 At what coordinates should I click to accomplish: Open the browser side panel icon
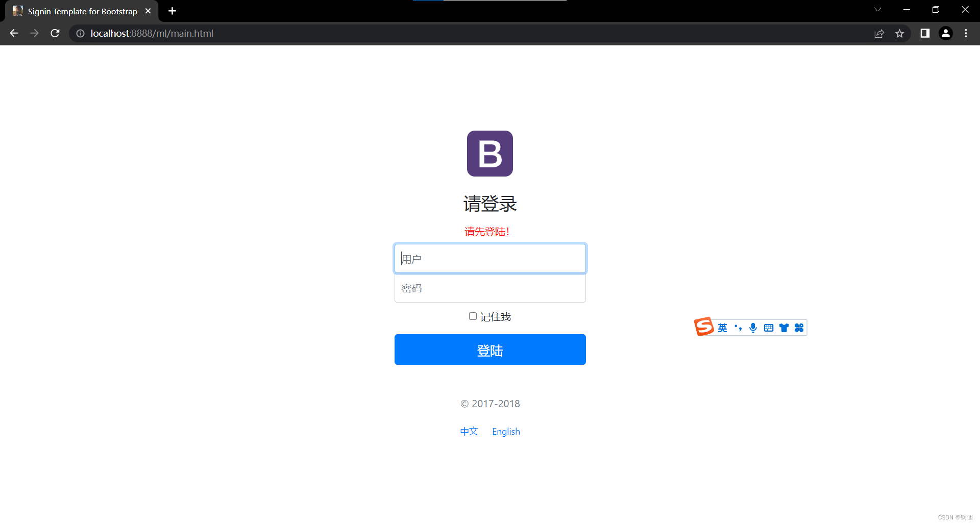[925, 33]
